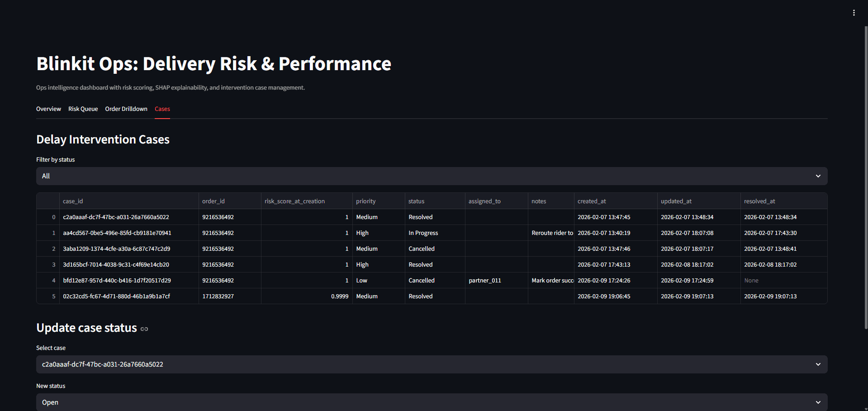Open the three-dot main menu
This screenshot has width=868, height=411.
pyautogui.click(x=854, y=13)
